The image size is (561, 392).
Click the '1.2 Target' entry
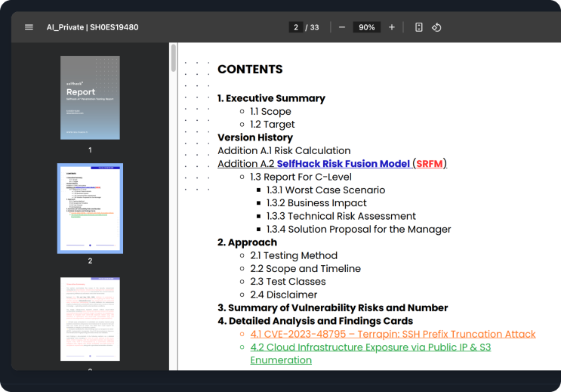click(273, 124)
